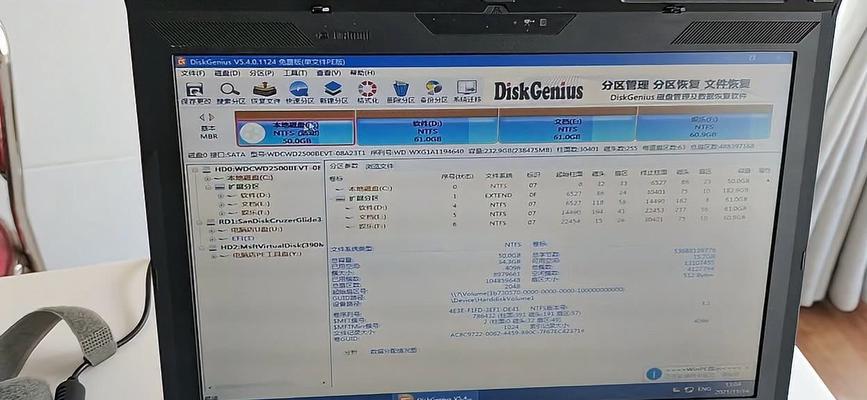This screenshot has width=867, height=400.
Task: Open the 分区(P) Partition menu
Action: [261, 73]
